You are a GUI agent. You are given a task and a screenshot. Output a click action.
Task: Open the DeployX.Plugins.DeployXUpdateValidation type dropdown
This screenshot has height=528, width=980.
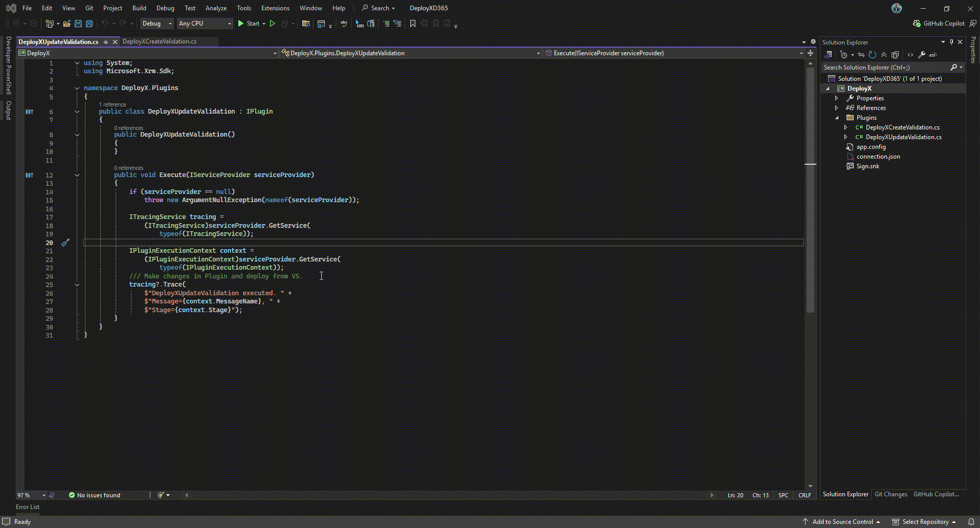click(x=411, y=53)
